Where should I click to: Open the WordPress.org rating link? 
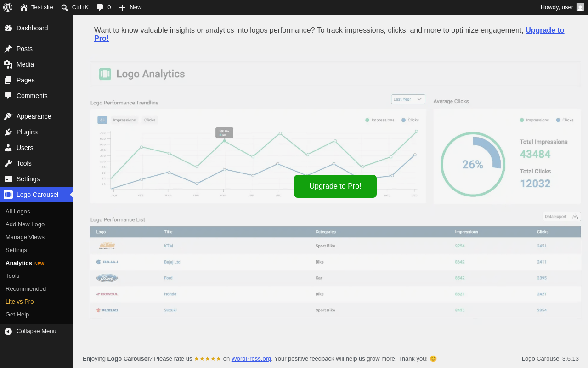point(251,359)
